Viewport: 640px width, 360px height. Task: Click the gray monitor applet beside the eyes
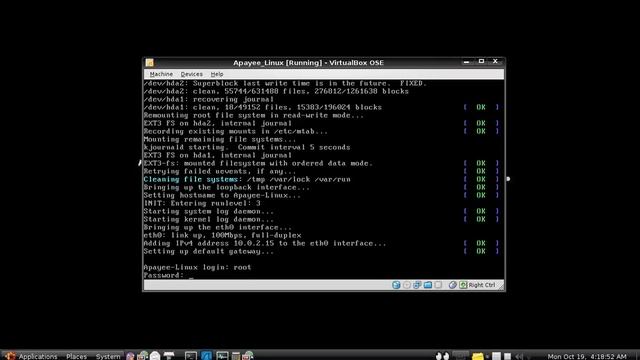[x=460, y=355]
